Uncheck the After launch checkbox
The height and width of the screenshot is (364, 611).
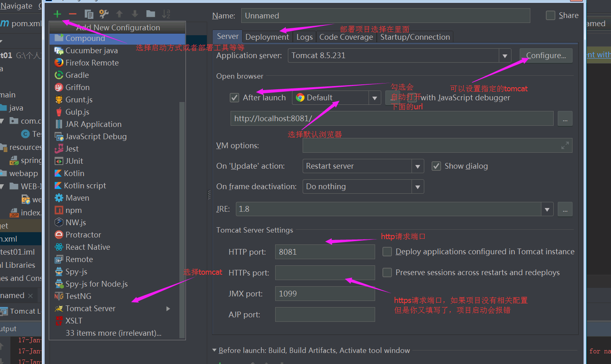tap(234, 97)
